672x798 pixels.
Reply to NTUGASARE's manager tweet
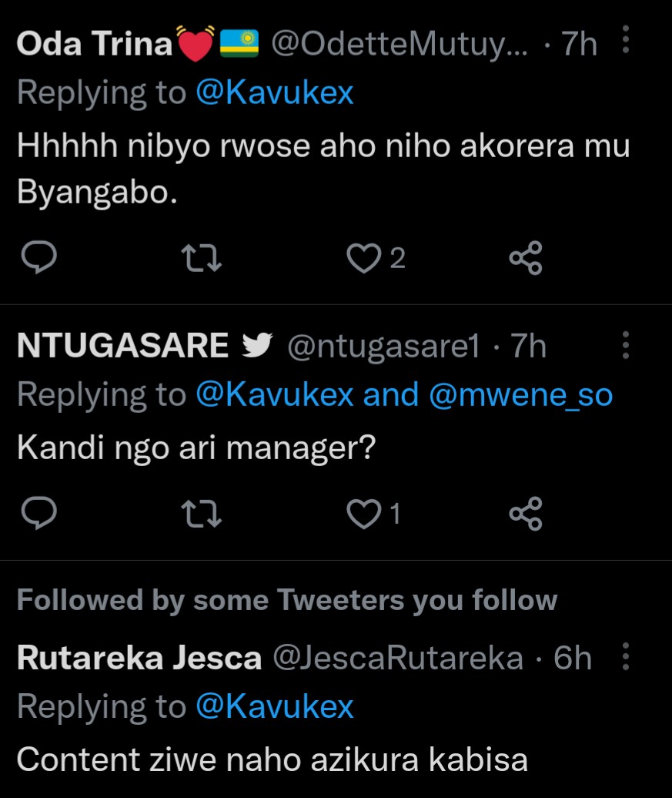39,512
